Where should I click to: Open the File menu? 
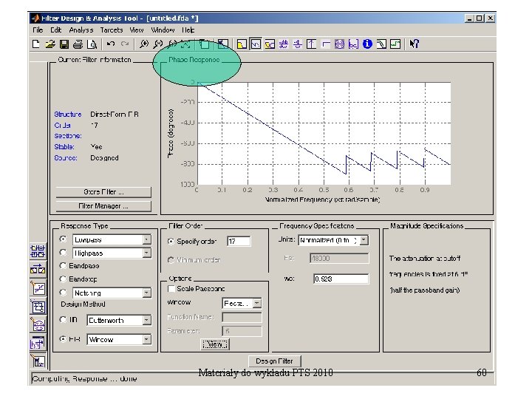pos(38,30)
